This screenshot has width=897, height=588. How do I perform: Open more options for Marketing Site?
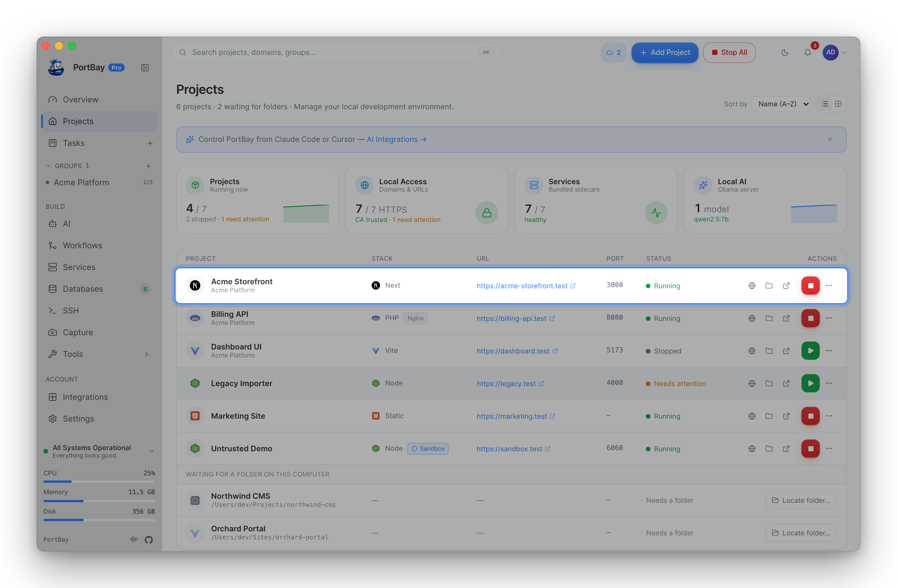[x=829, y=416]
